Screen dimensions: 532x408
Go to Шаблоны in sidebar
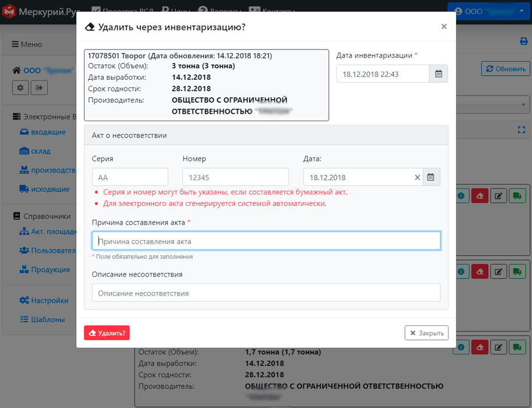tap(48, 319)
